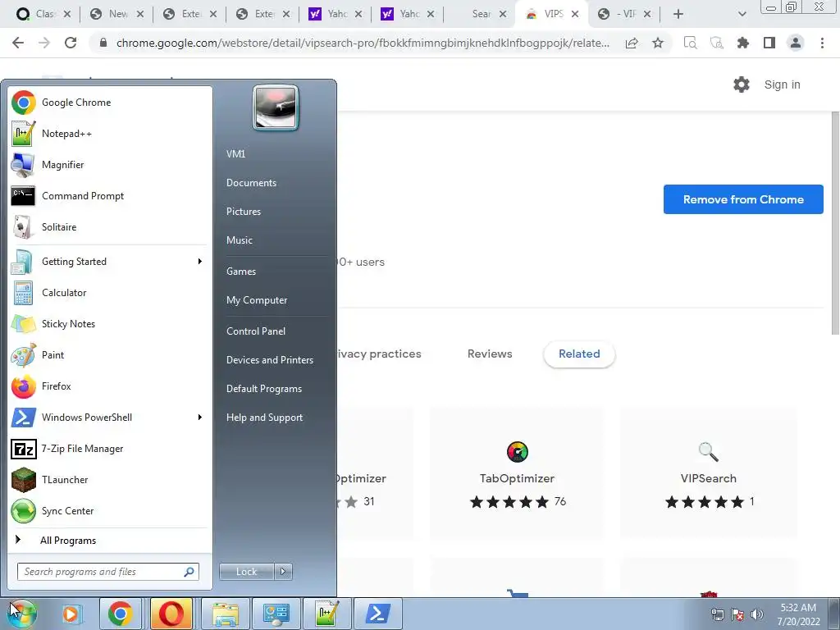Toggle Chrome side panel
The width and height of the screenshot is (840, 630).
click(x=769, y=43)
